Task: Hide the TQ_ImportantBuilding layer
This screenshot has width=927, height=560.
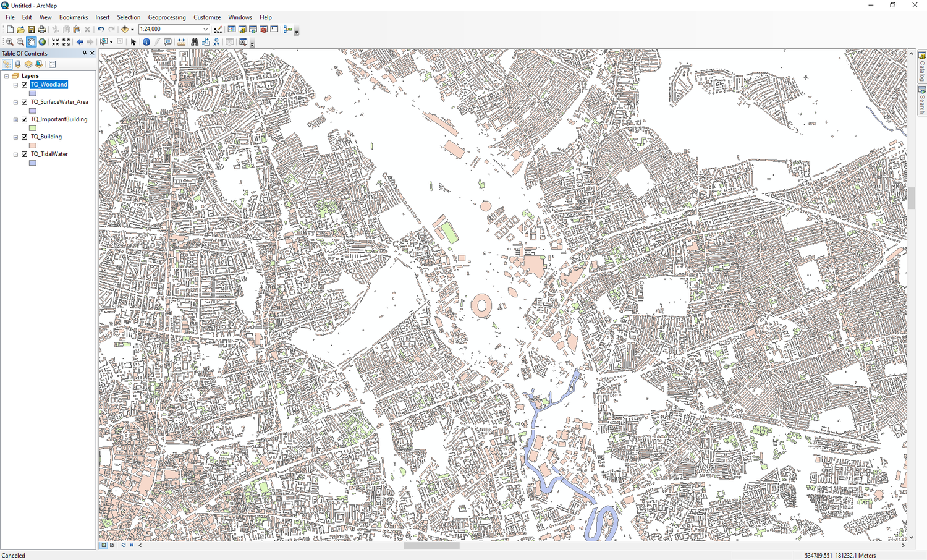Action: pyautogui.click(x=25, y=119)
